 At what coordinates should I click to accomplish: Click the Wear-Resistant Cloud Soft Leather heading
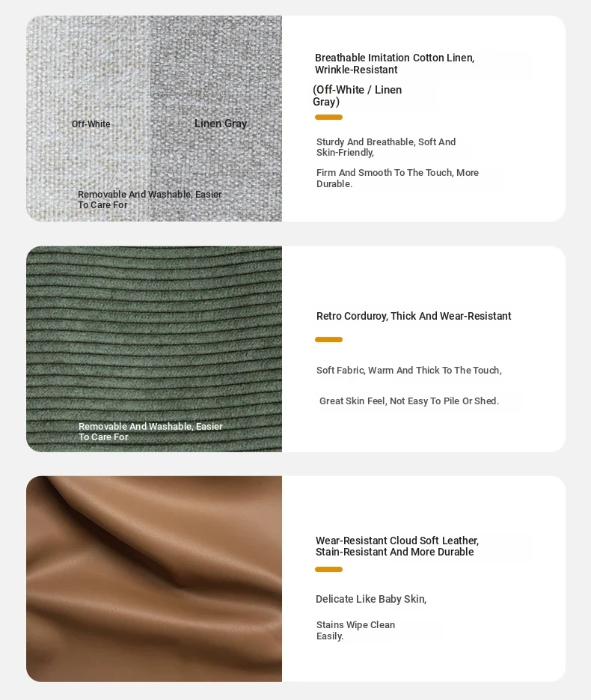397,546
